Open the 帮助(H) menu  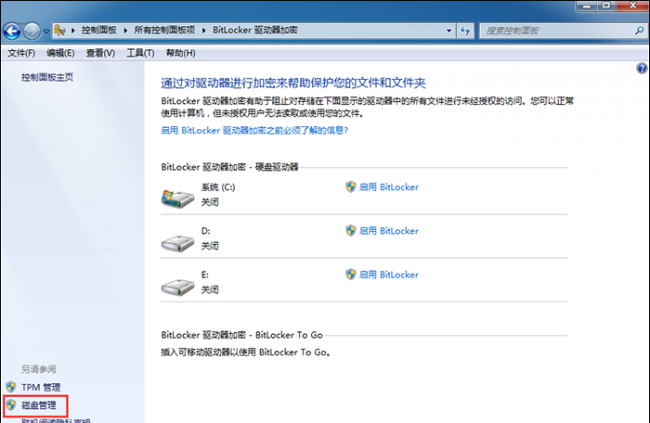click(x=181, y=53)
